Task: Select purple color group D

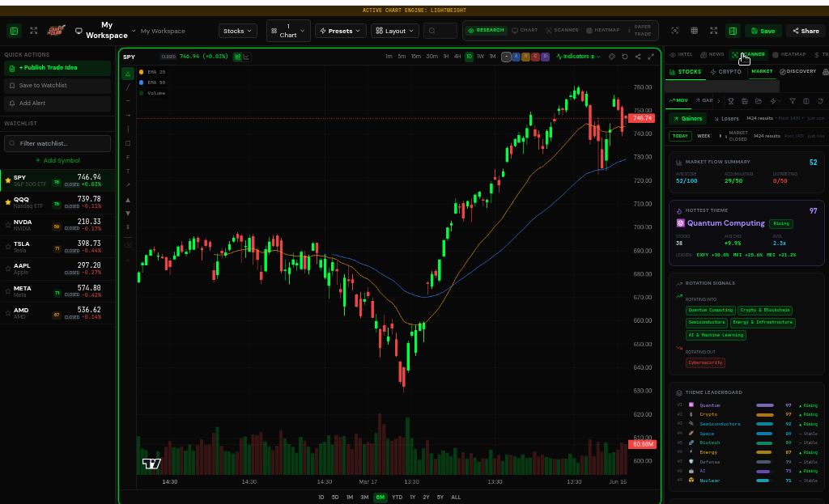Action: tap(545, 57)
